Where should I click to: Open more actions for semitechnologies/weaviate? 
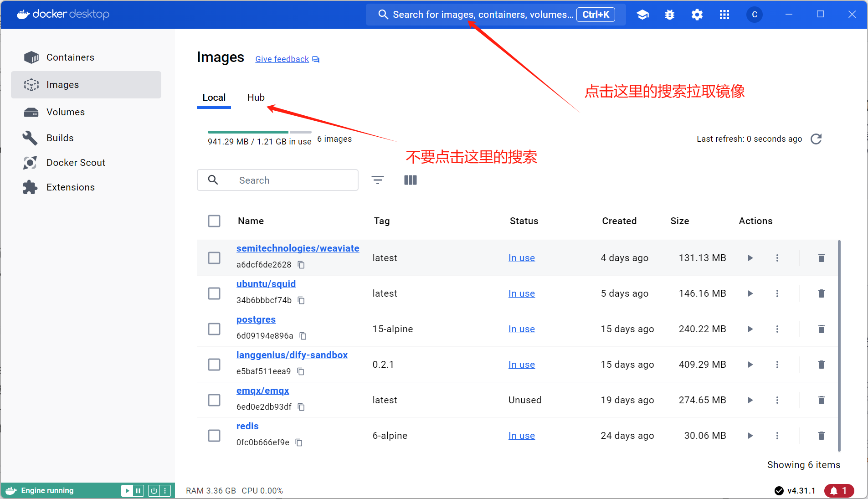(777, 258)
